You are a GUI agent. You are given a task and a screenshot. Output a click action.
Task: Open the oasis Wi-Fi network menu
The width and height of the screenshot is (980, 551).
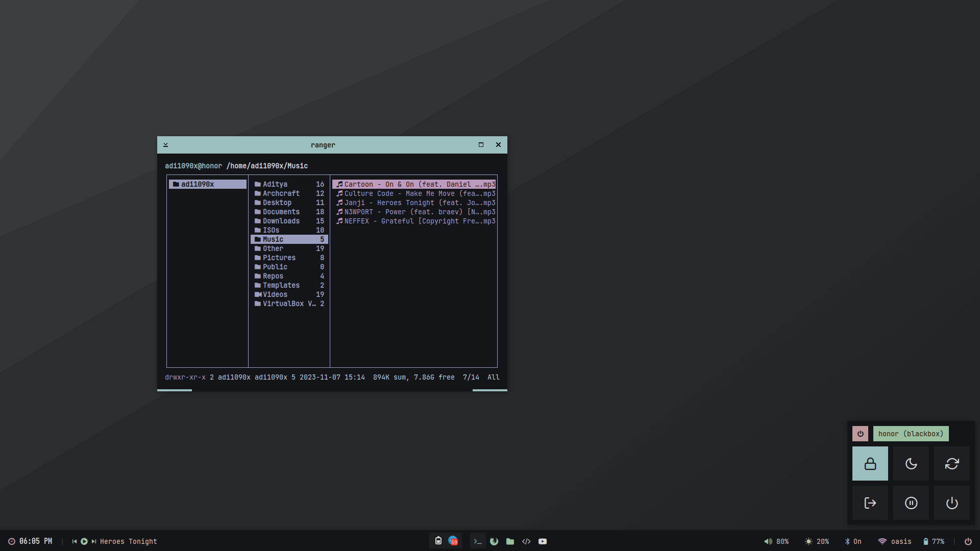[894, 541]
